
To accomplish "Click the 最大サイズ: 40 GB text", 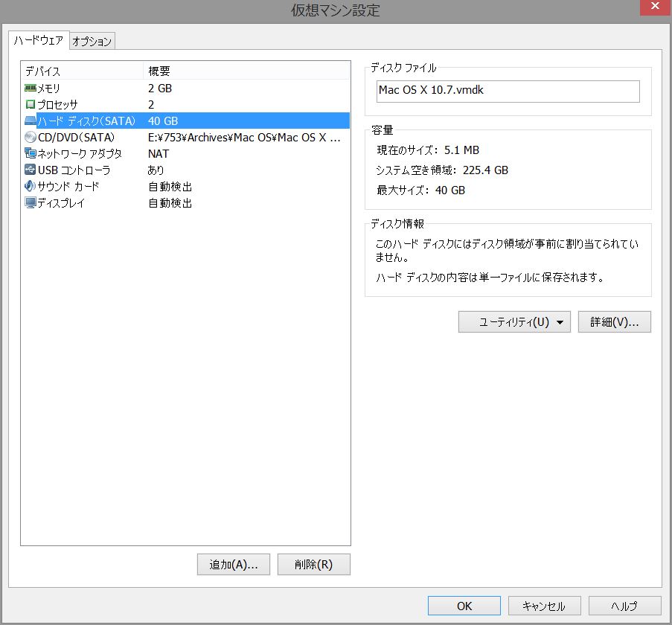I will click(421, 190).
